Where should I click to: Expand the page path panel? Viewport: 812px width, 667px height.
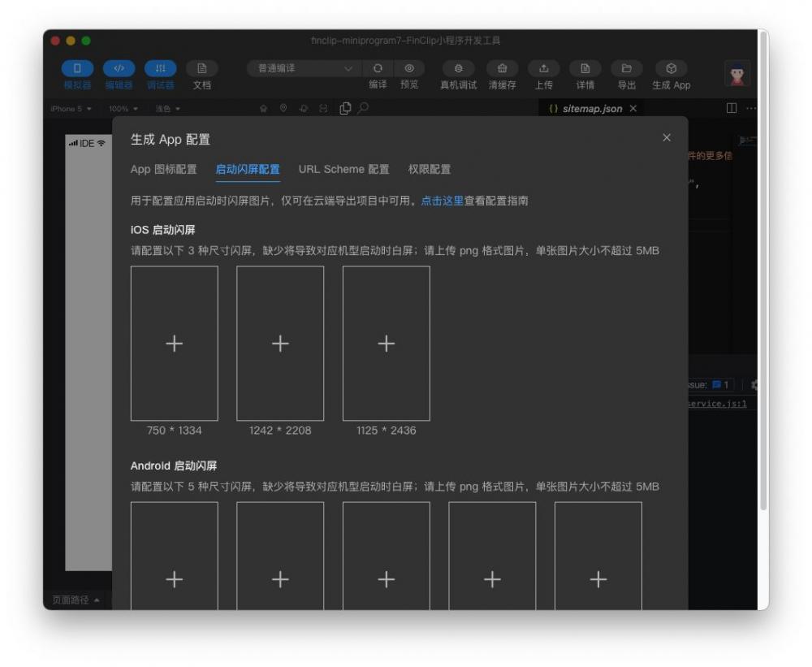point(76,600)
